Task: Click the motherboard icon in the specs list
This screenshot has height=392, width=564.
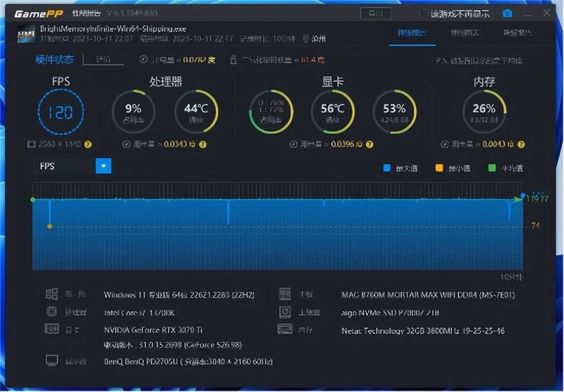Action: tap(285, 294)
